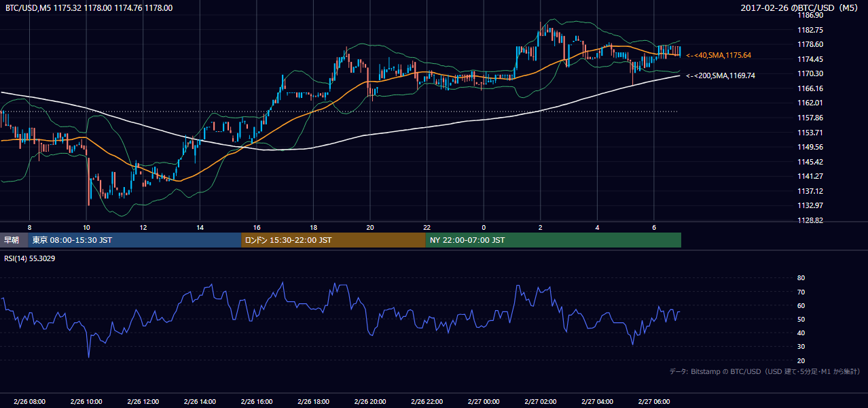Click RSI scale value 50
Viewport: 868px width, 408px height.
coord(801,319)
